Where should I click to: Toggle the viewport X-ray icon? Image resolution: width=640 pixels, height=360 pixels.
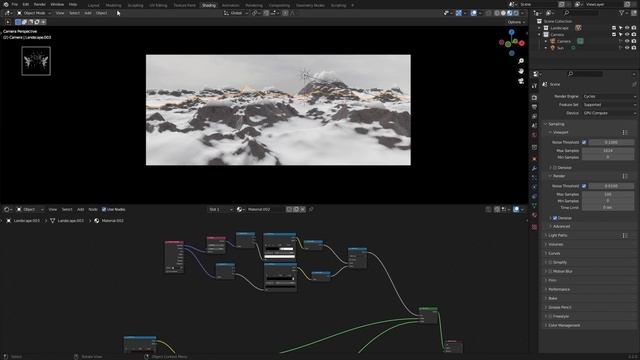pyautogui.click(x=488, y=13)
